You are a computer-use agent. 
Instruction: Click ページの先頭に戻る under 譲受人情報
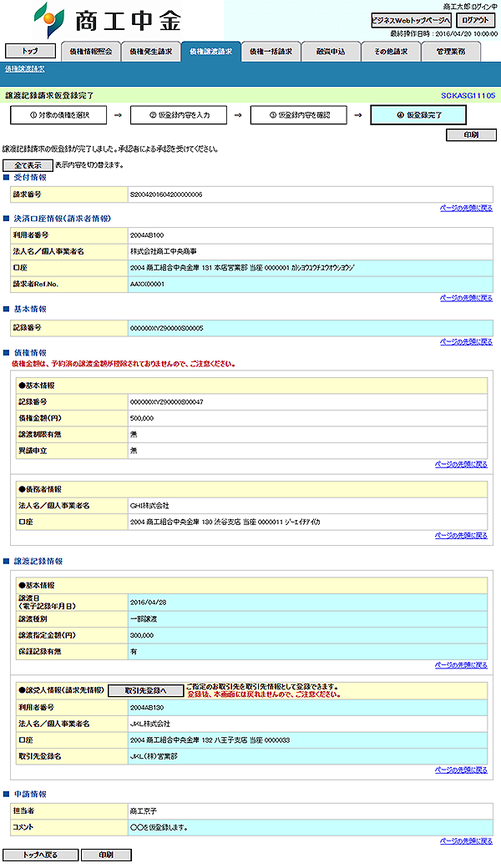[x=461, y=770]
